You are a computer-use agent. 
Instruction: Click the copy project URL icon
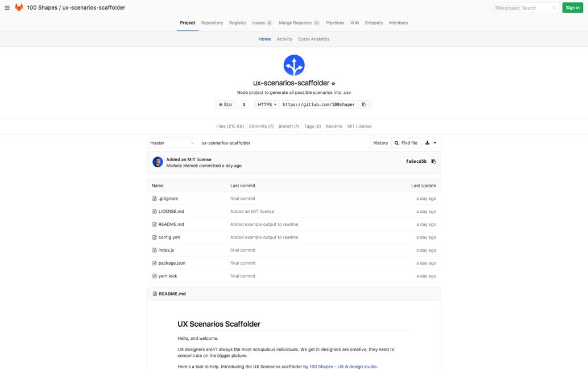pos(364,105)
